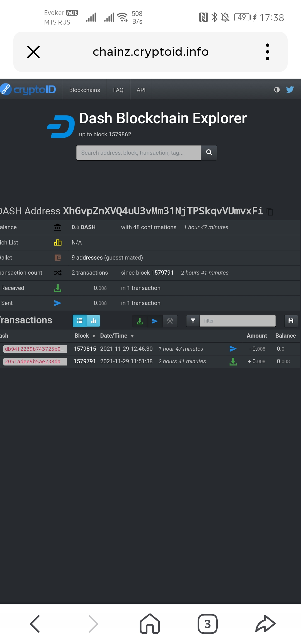The height and width of the screenshot is (644, 301).
Task: Close the browser tab with X
Action: pos(33,52)
